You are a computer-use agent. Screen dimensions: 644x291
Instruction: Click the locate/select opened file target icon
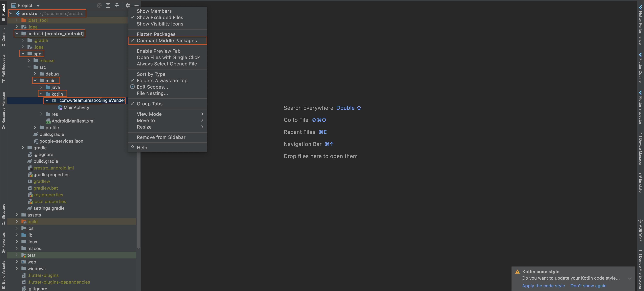(99, 5)
